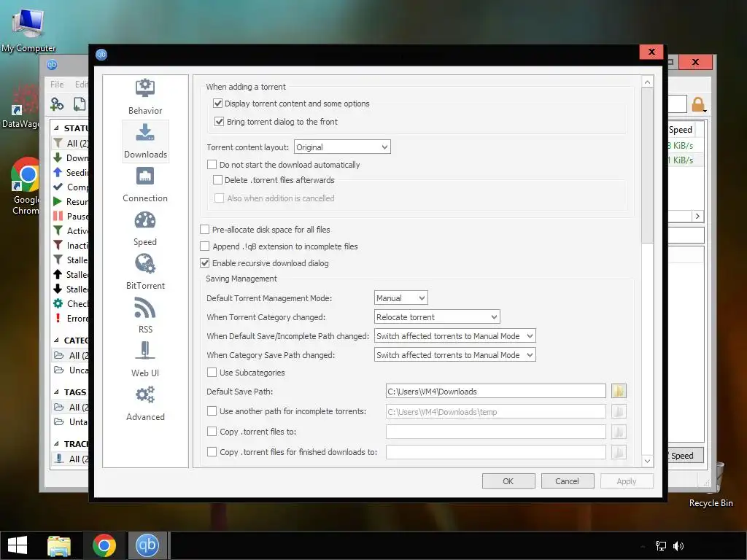Select the Downloading status filter icon

coord(58,157)
